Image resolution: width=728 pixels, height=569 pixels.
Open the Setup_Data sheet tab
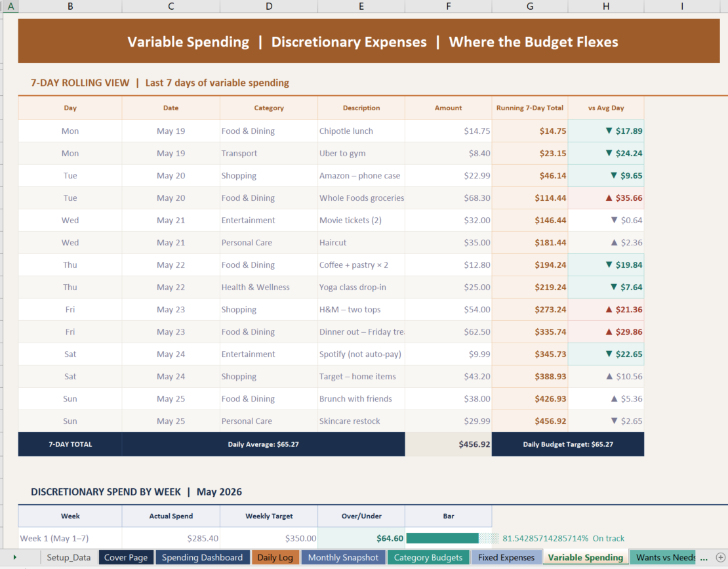(69, 557)
